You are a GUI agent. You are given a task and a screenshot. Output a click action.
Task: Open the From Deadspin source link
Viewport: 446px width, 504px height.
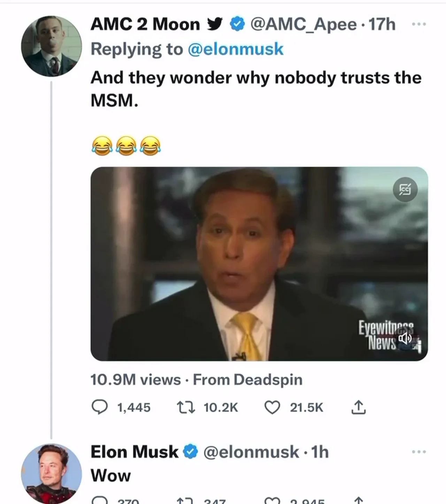247,380
